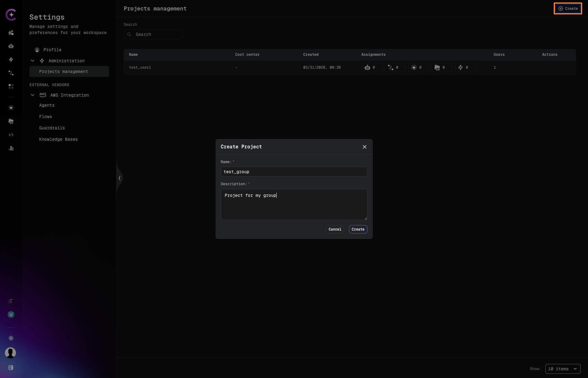Screen dimensions: 588x378
Task: Open the apps grid icon in sidebar
Action: pyautogui.click(x=11, y=86)
